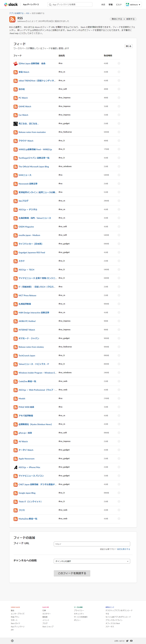Open the 札幌経済新聞 feed link
146x644 pixels.
[25, 304]
